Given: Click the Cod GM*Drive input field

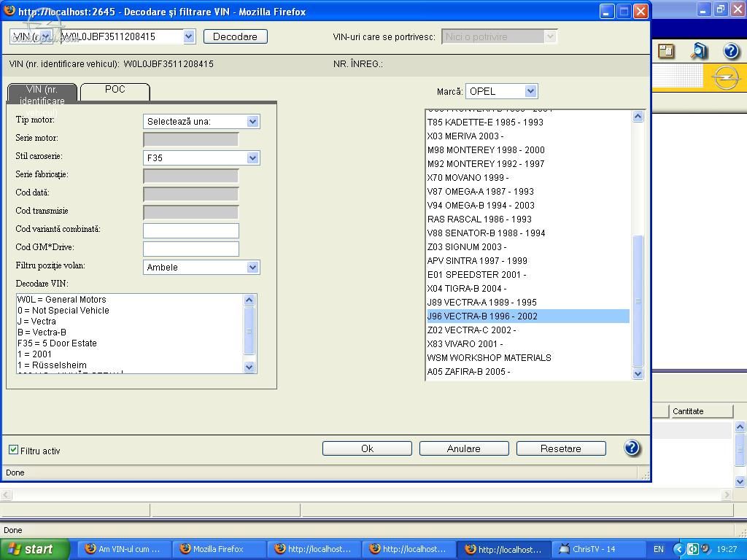Looking at the screenshot, I should [x=191, y=249].
